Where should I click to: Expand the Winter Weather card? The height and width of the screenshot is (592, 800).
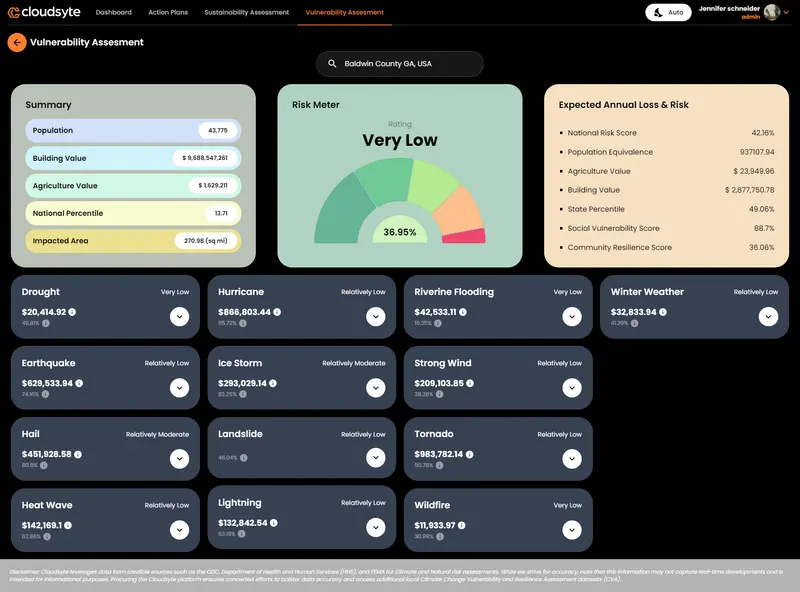[768, 317]
